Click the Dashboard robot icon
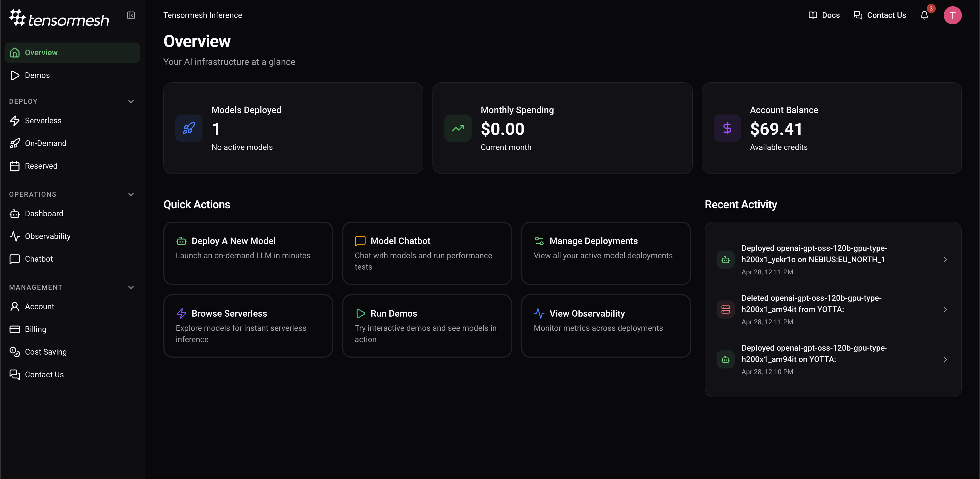 [15, 214]
